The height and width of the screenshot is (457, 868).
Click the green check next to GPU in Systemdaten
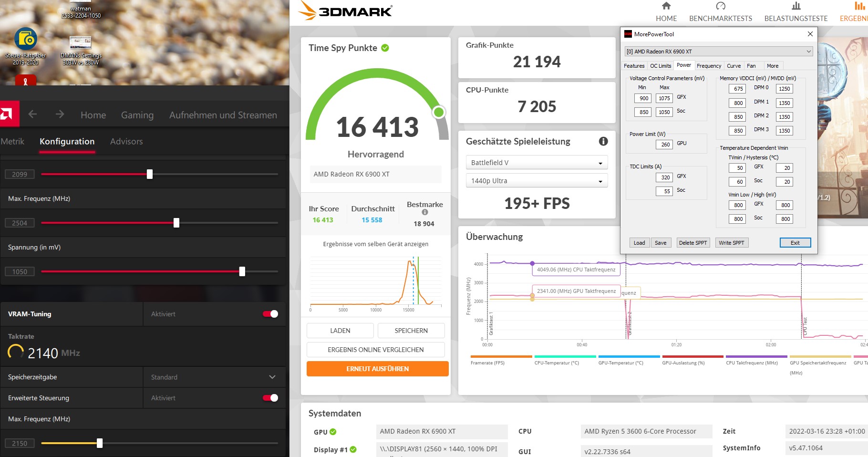(x=333, y=432)
